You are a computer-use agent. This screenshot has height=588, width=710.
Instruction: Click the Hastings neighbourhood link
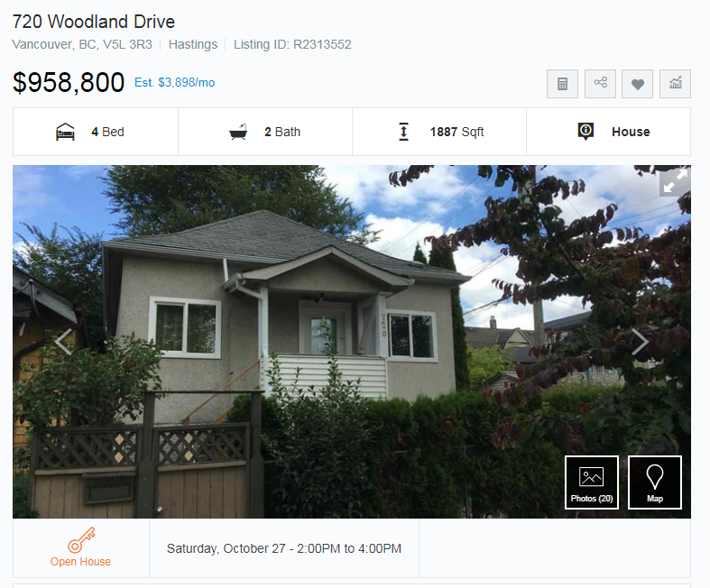pos(193,44)
